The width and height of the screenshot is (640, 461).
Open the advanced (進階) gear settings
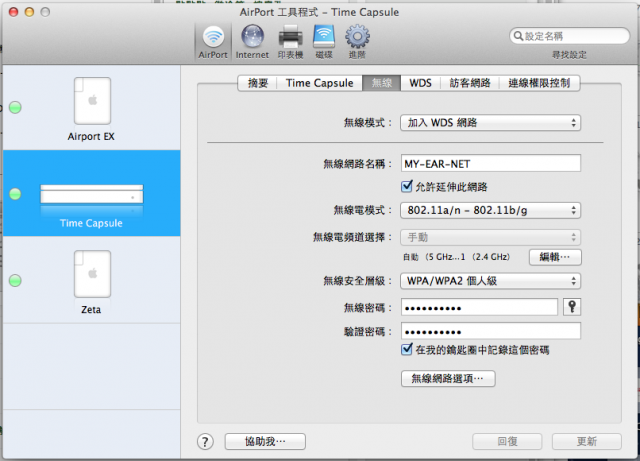[357, 42]
